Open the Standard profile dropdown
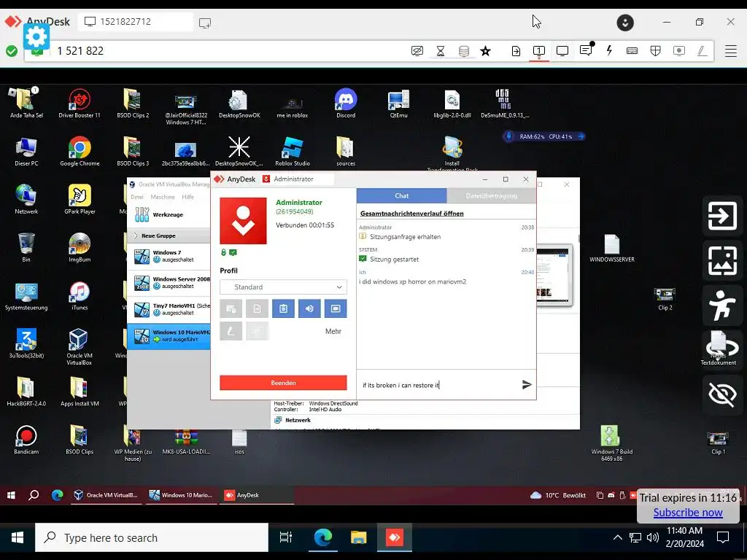 (x=284, y=287)
